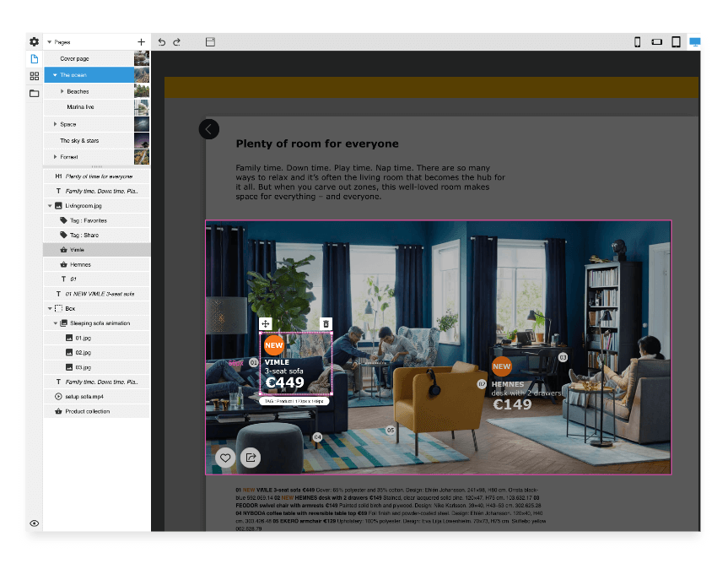Click hotspot marker 02 near armchair
Screen dimensions: 728x580
(482, 384)
